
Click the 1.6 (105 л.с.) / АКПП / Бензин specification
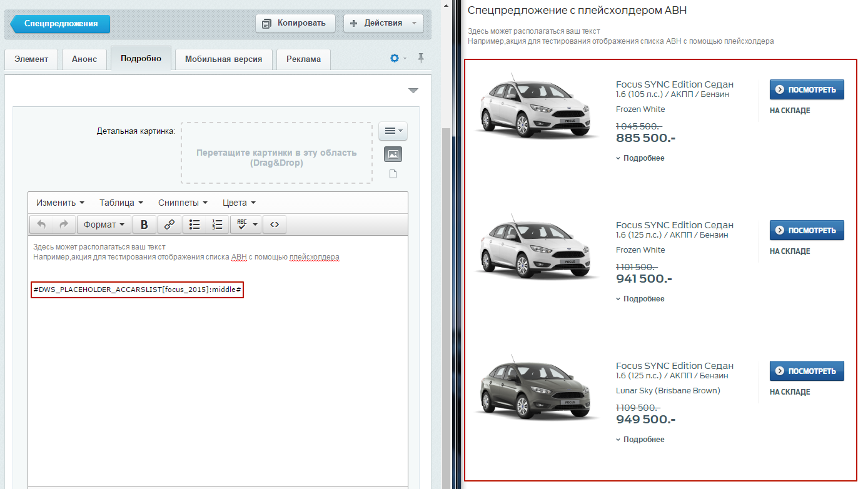click(672, 94)
